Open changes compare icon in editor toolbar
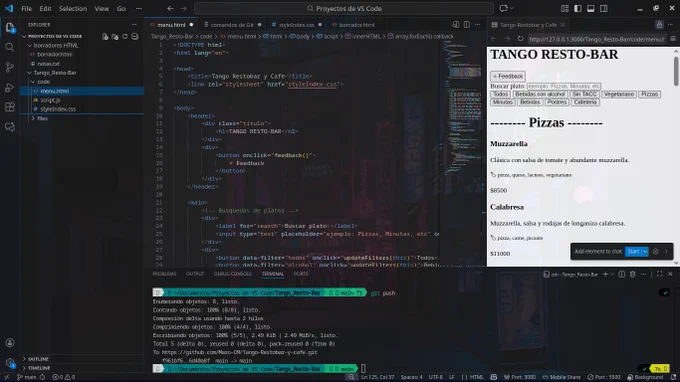 point(456,25)
